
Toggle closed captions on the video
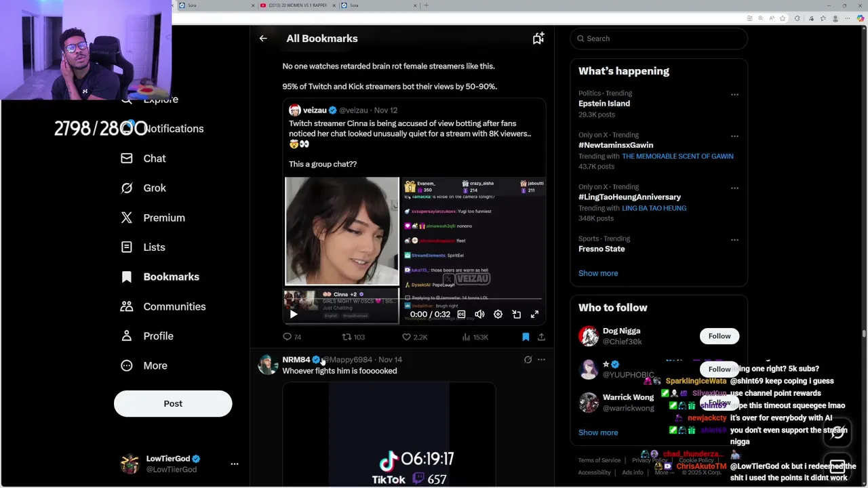coord(461,314)
